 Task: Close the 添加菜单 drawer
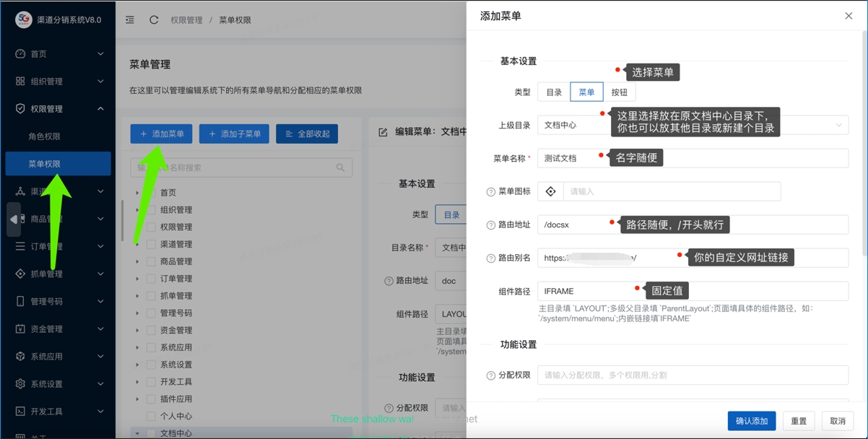(849, 16)
